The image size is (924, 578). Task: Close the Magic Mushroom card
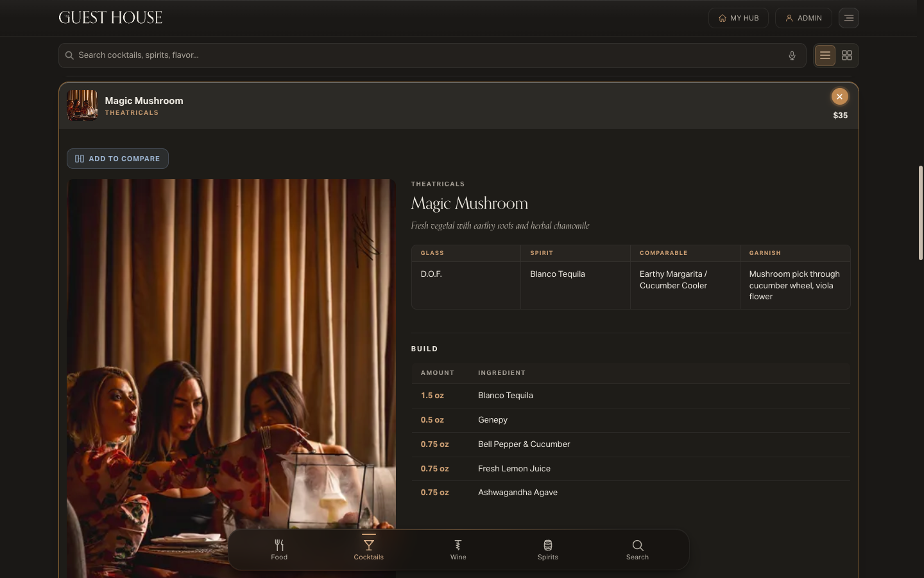pyautogui.click(x=839, y=96)
